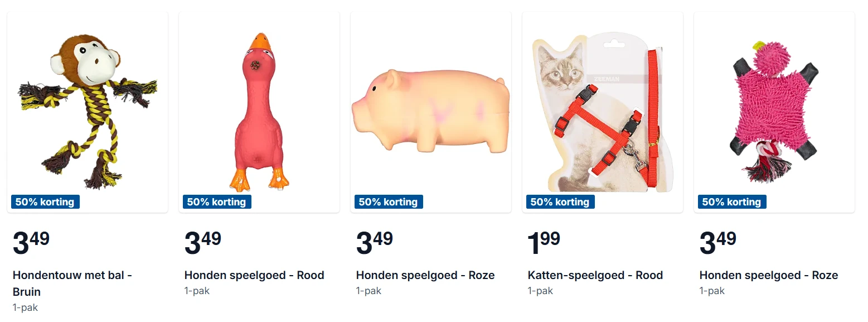Open the monkey rope toy product image
The height and width of the screenshot is (322, 868).
(x=87, y=112)
